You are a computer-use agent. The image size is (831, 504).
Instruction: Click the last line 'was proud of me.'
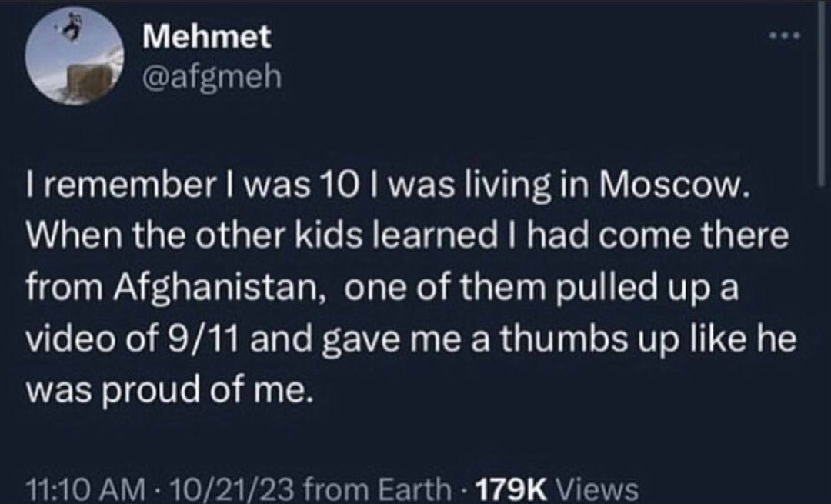pos(171,389)
